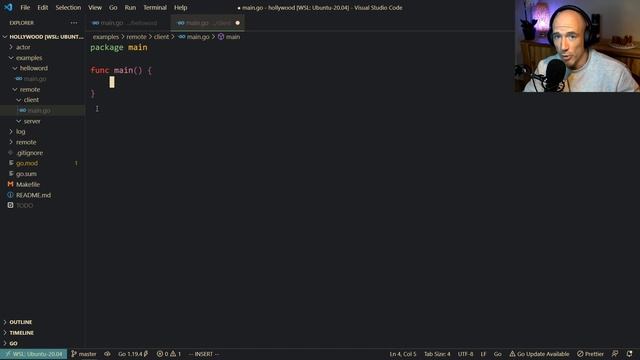This screenshot has width=640, height=360.
Task: Click remote breadcrumb segment
Action: (x=136, y=37)
